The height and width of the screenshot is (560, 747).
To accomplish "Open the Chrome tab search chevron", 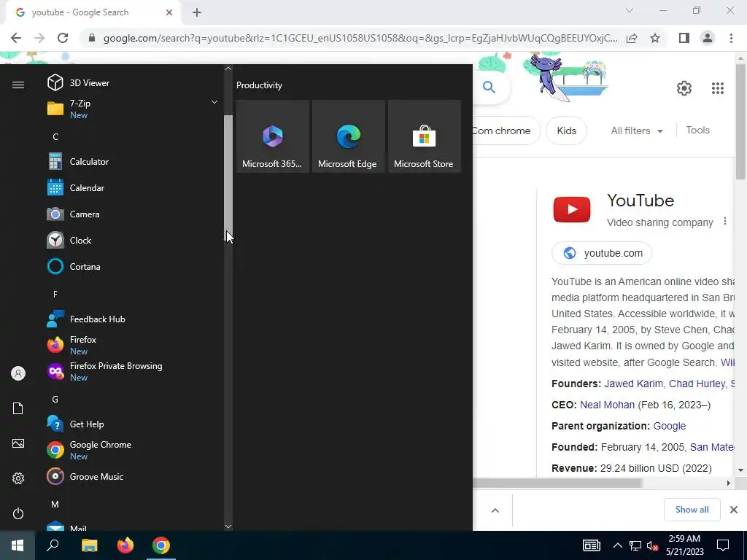I will click(x=630, y=10).
